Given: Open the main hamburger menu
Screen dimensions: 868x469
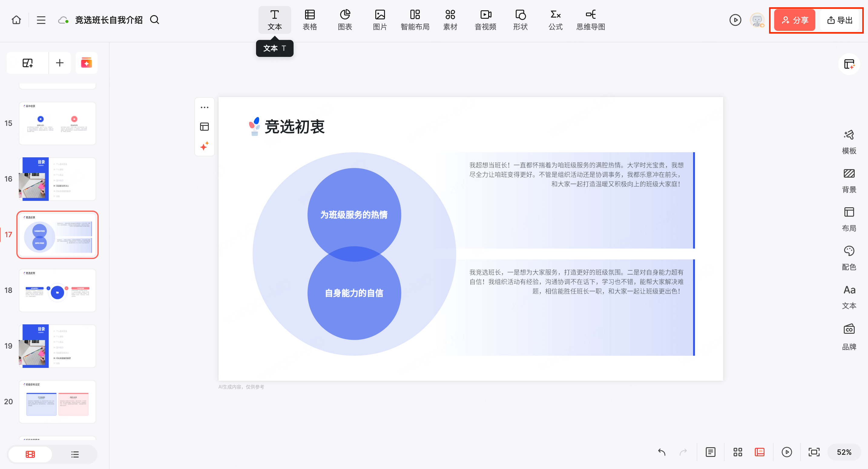Looking at the screenshot, I should pos(41,20).
